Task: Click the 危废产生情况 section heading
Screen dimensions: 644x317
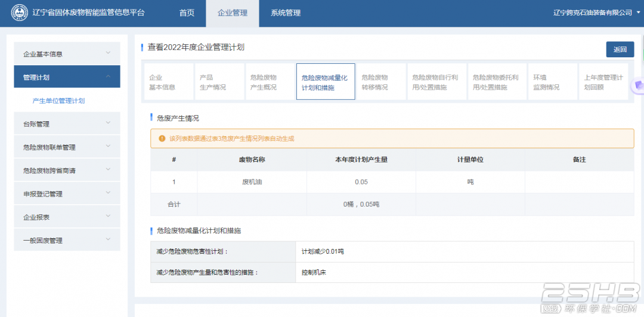Action: coord(178,118)
